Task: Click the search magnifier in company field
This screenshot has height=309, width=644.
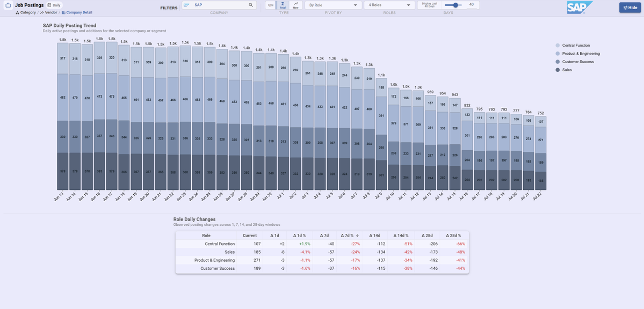Action: (x=251, y=5)
